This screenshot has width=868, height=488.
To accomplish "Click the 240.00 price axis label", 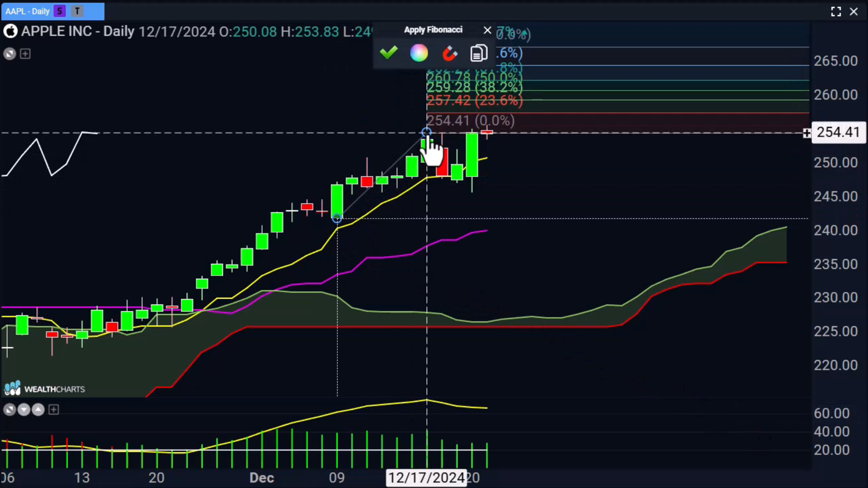I will [835, 230].
